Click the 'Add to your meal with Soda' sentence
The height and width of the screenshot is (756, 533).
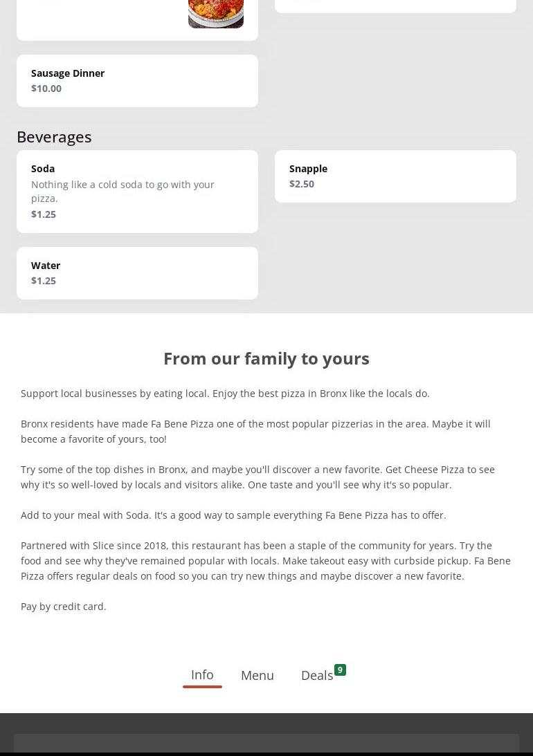[x=233, y=515]
